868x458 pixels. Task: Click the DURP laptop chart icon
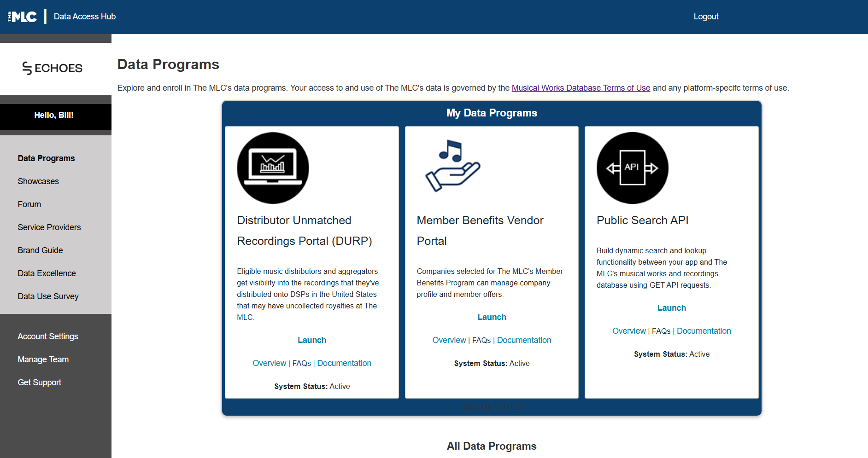pyautogui.click(x=273, y=168)
